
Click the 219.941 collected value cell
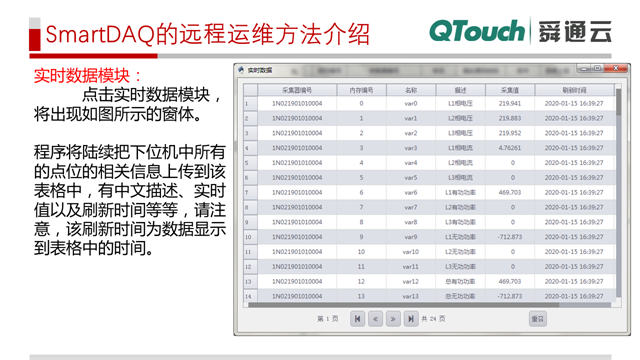(510, 104)
